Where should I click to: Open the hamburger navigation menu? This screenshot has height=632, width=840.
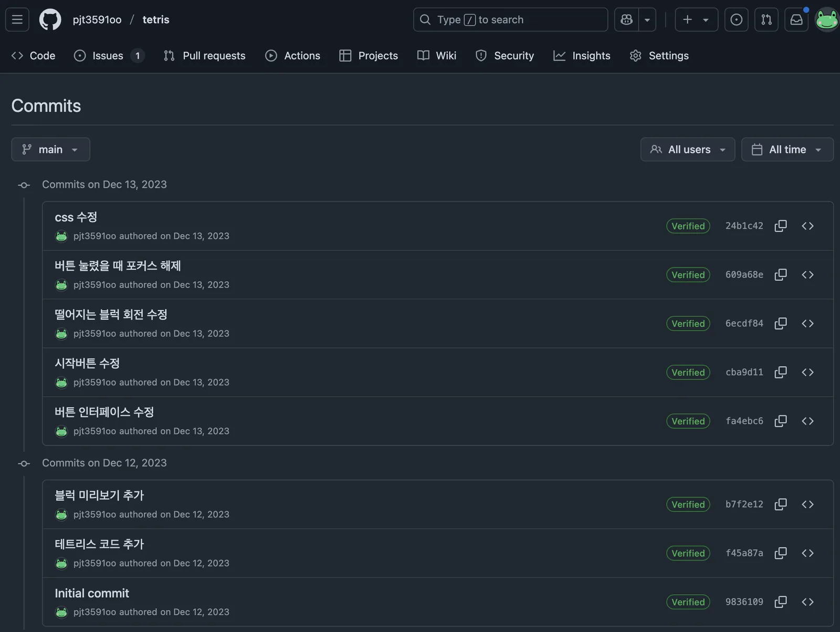click(17, 19)
